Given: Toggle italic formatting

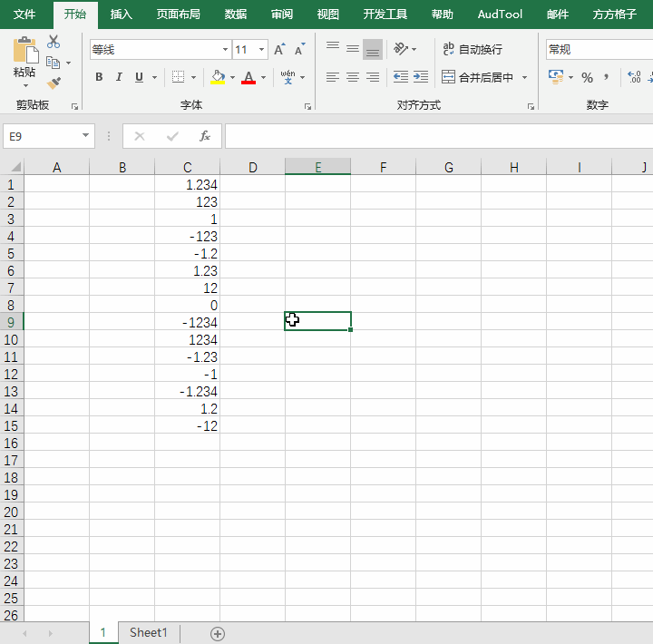Looking at the screenshot, I should coord(119,77).
